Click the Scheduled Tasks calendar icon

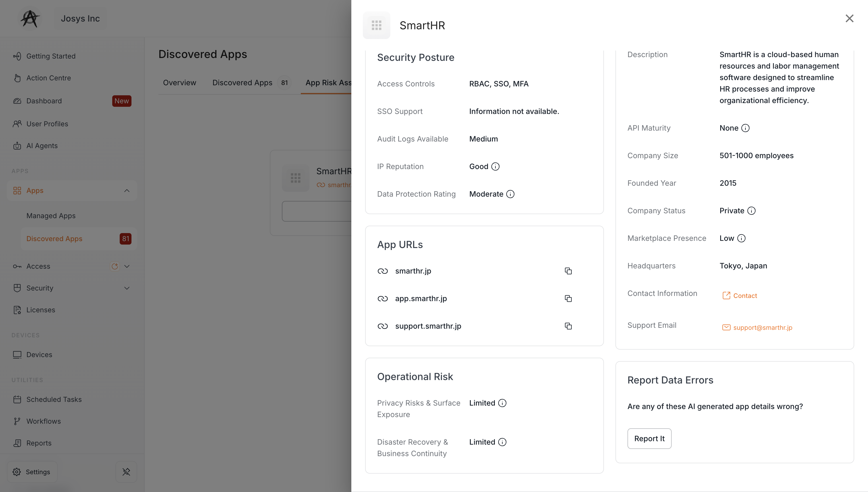pyautogui.click(x=17, y=400)
